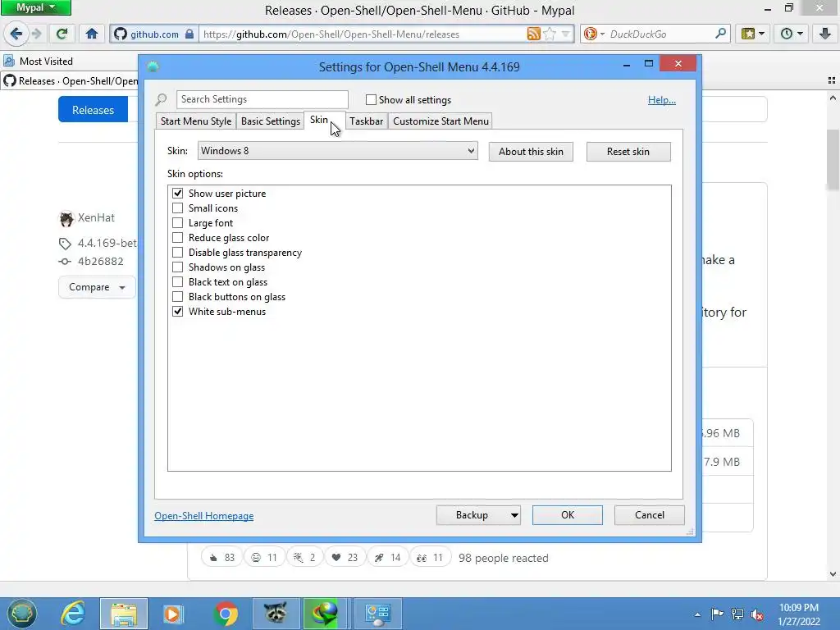
Task: Switch to the Start Menu Style tab
Action: (196, 121)
